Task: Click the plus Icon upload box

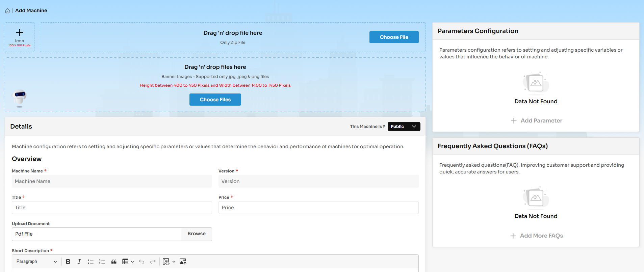Action: tap(20, 37)
